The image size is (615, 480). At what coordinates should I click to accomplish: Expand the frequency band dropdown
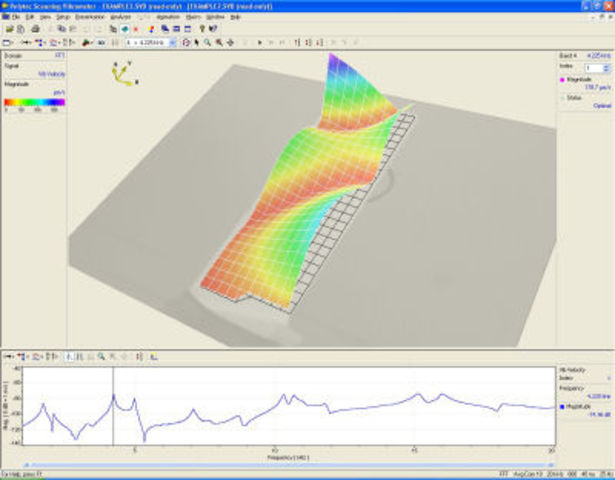(x=173, y=43)
